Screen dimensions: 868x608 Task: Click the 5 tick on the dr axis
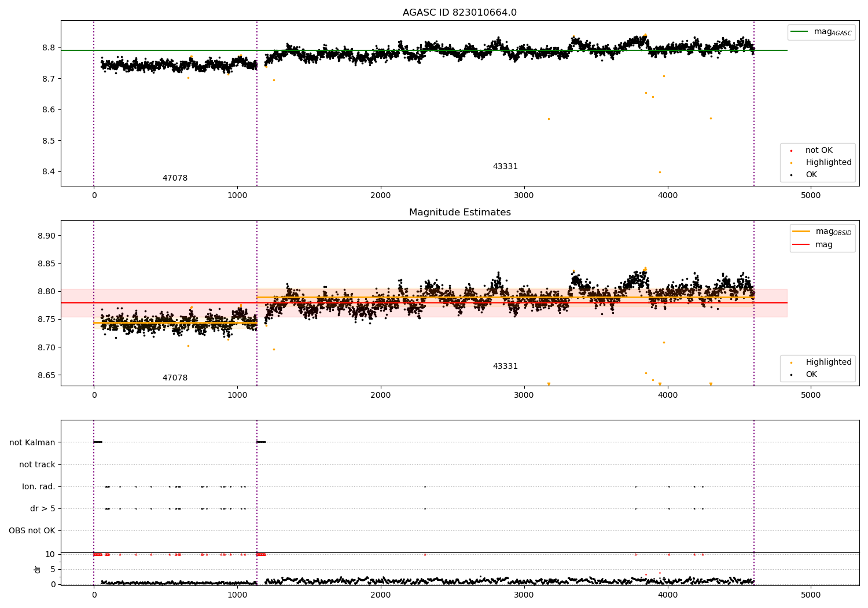click(x=53, y=570)
